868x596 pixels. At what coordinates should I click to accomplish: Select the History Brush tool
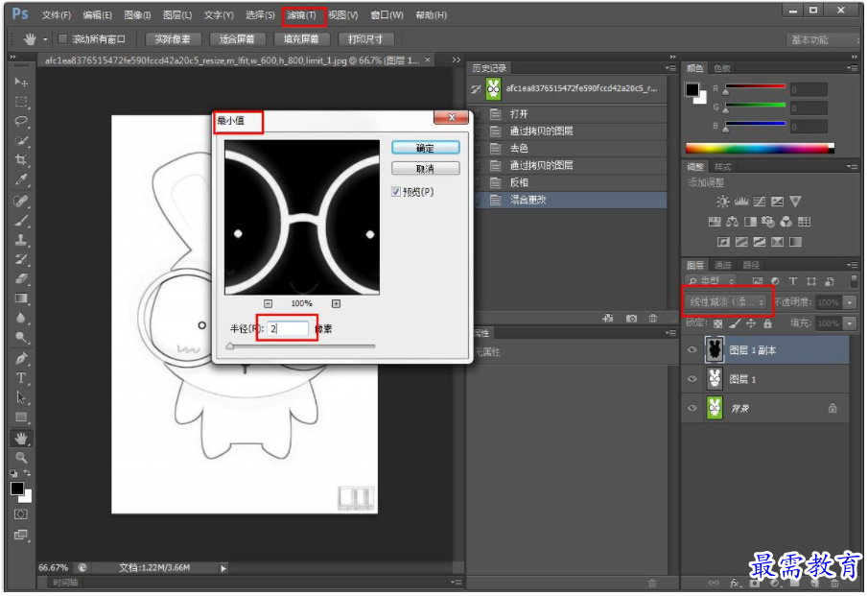[x=21, y=259]
